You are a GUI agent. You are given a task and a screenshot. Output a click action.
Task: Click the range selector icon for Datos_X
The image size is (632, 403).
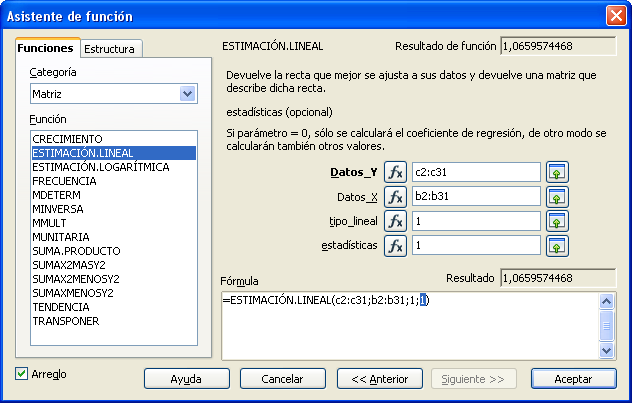(557, 197)
